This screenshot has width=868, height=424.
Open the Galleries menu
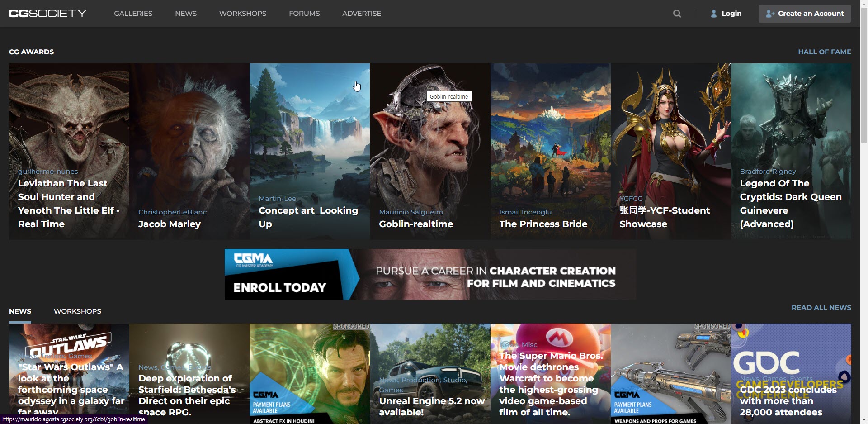pos(133,14)
